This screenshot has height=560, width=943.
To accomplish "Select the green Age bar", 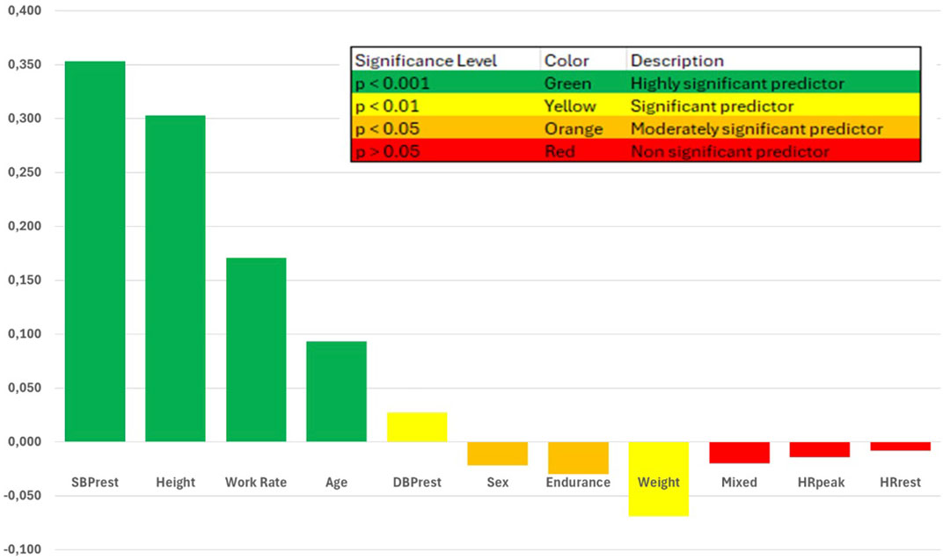I will click(336, 391).
